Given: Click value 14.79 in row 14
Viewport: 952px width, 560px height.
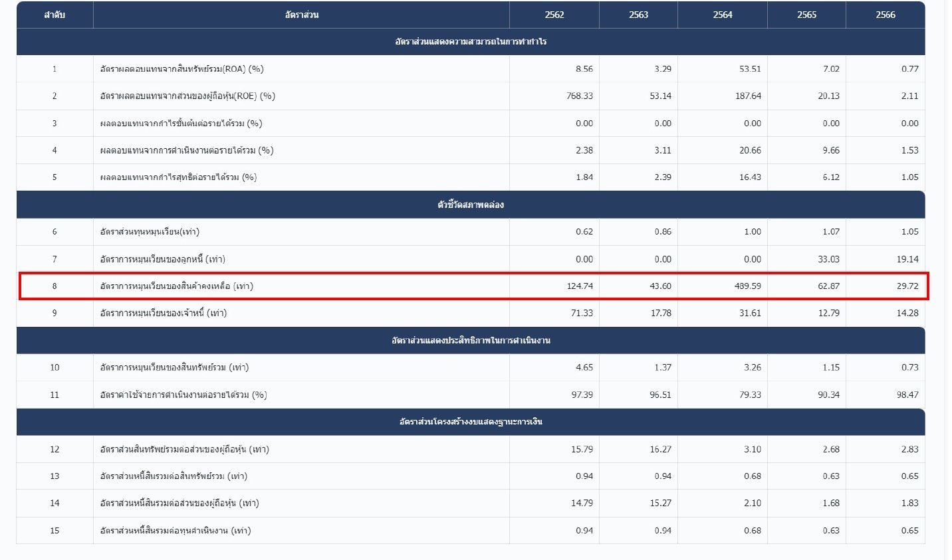Looking at the screenshot, I should point(582,504).
